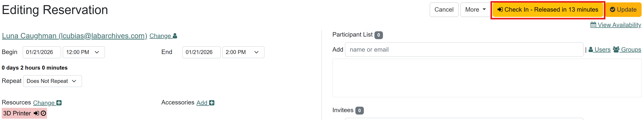Click the user icon beside owner Change link

pyautogui.click(x=175, y=36)
